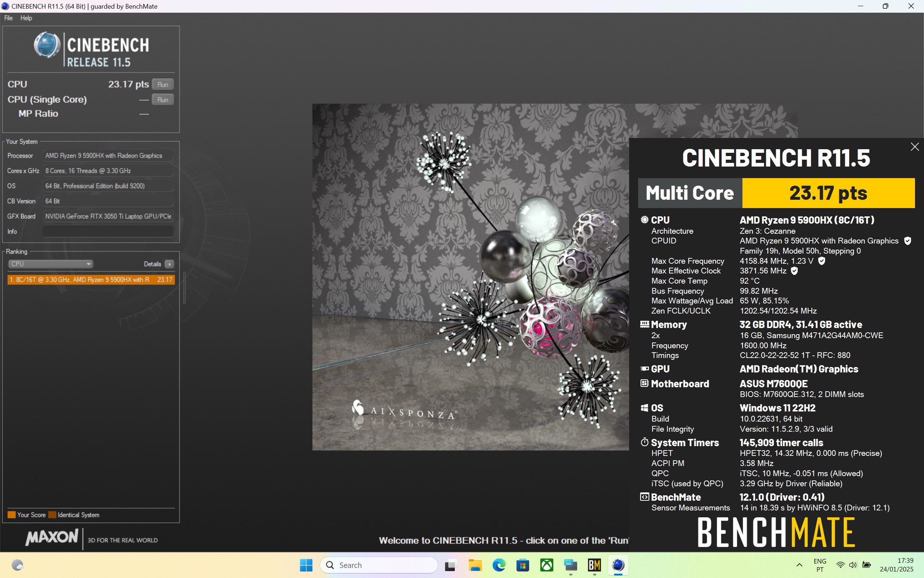Select the 8C/16T Ryzen 9 5900HX ranking entry
Image resolution: width=924 pixels, height=578 pixels.
click(x=91, y=280)
